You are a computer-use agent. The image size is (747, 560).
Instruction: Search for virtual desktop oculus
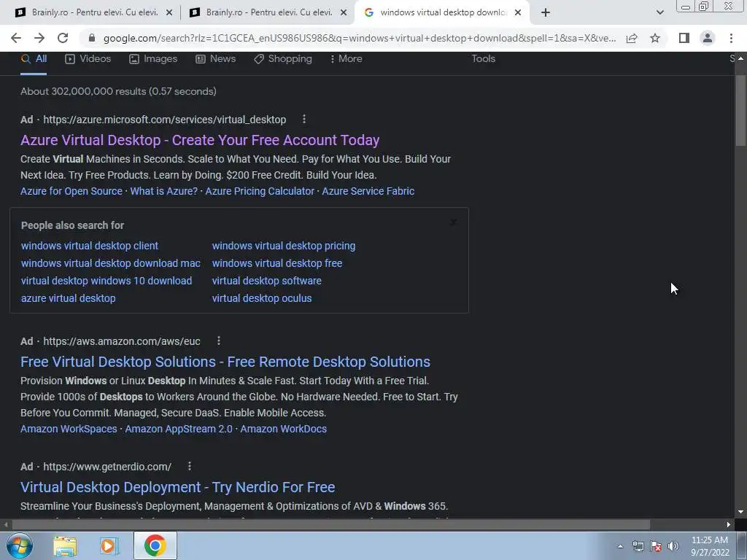(x=262, y=298)
